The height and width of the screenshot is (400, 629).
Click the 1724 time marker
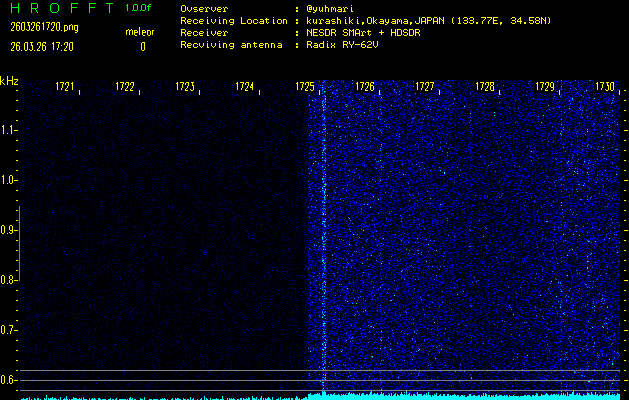click(x=245, y=86)
